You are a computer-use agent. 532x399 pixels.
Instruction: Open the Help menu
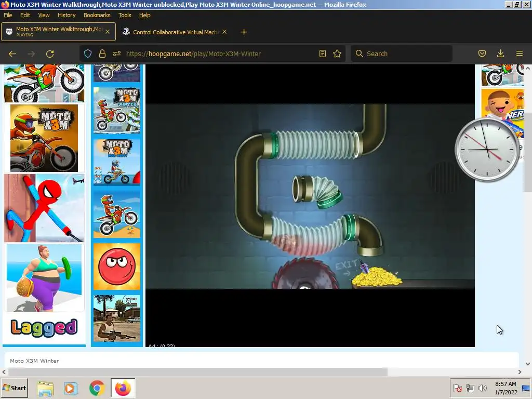(145, 15)
